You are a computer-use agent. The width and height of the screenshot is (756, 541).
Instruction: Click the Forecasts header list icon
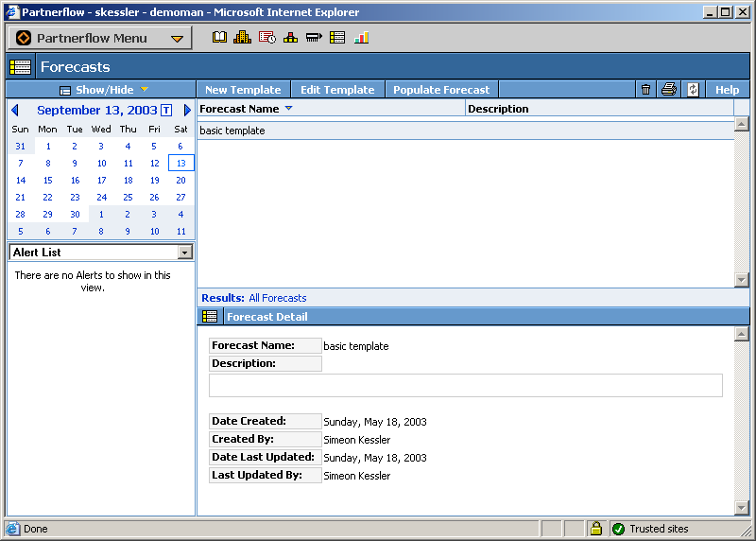pyautogui.click(x=20, y=66)
